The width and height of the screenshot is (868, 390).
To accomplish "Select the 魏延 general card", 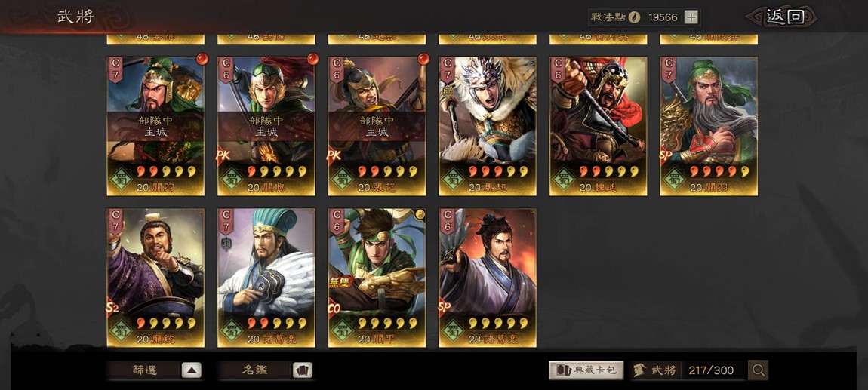I will point(598,126).
